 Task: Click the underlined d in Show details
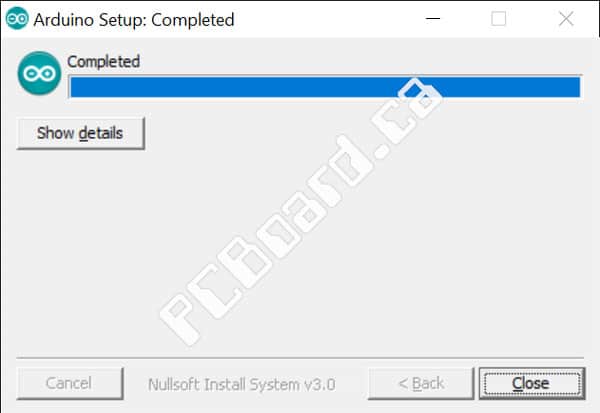83,134
